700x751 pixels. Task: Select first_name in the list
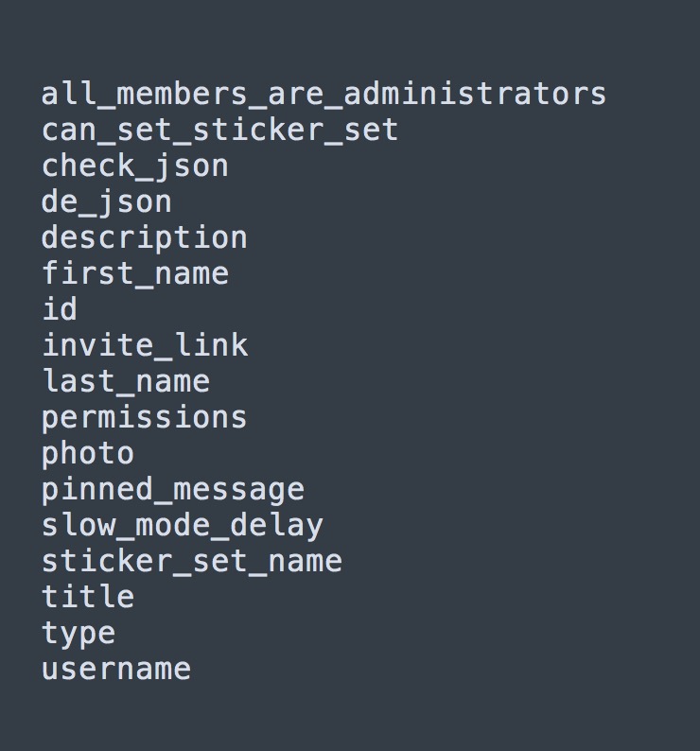[x=134, y=274]
